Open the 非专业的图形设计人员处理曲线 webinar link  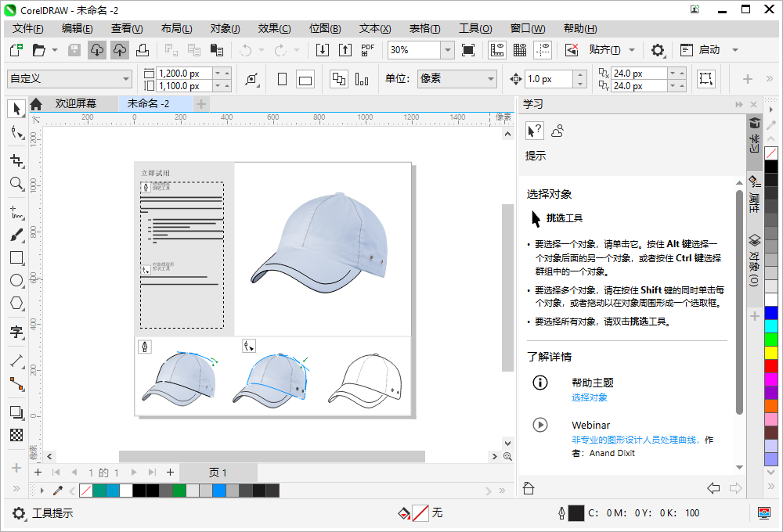click(x=634, y=440)
